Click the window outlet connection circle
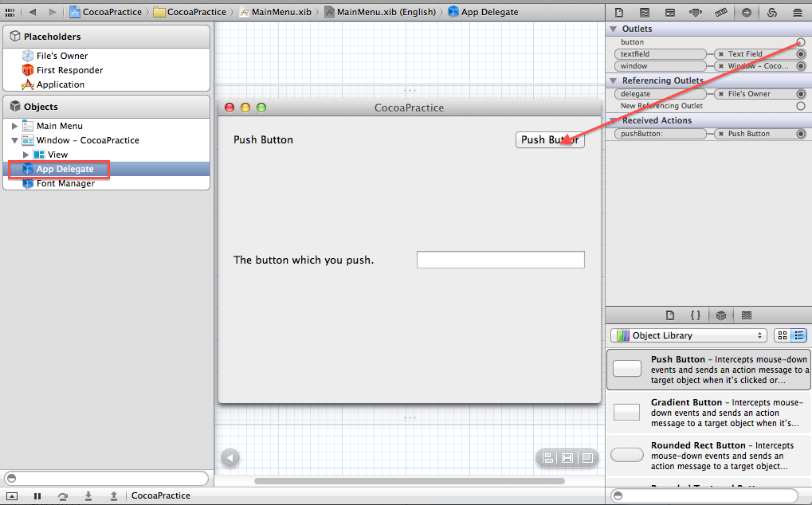The height and width of the screenshot is (505, 812). click(x=801, y=65)
